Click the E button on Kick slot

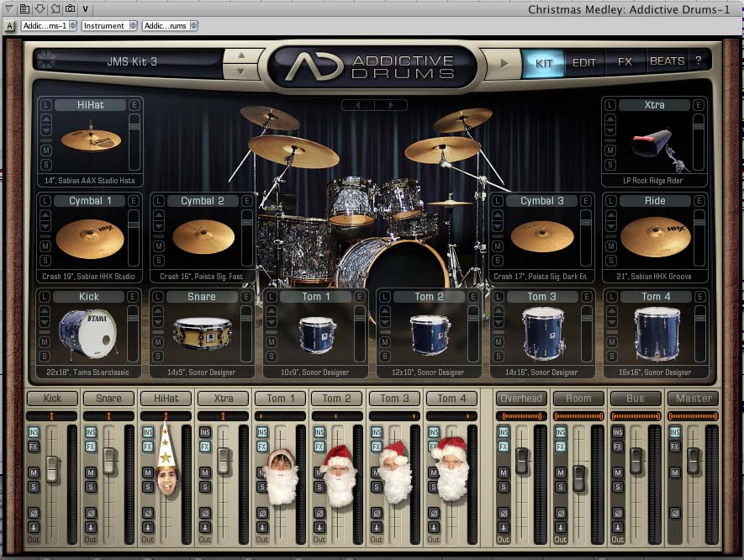click(x=132, y=297)
